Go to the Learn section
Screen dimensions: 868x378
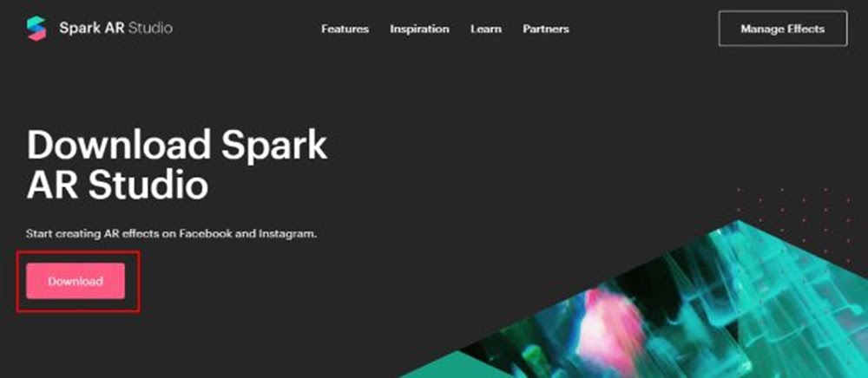[x=486, y=29]
